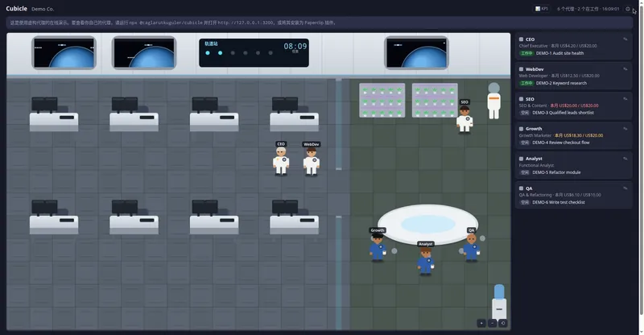Click the 'Functional Analyst' role subtitle
Screen dimensions: 644x335
(x=536, y=165)
